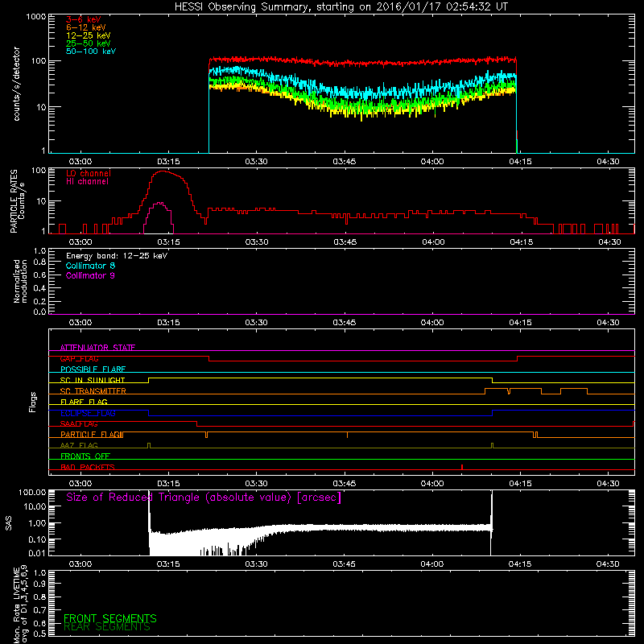Select the ECLIPSE_FLAG label
644x644 pixels.
pyautogui.click(x=88, y=413)
